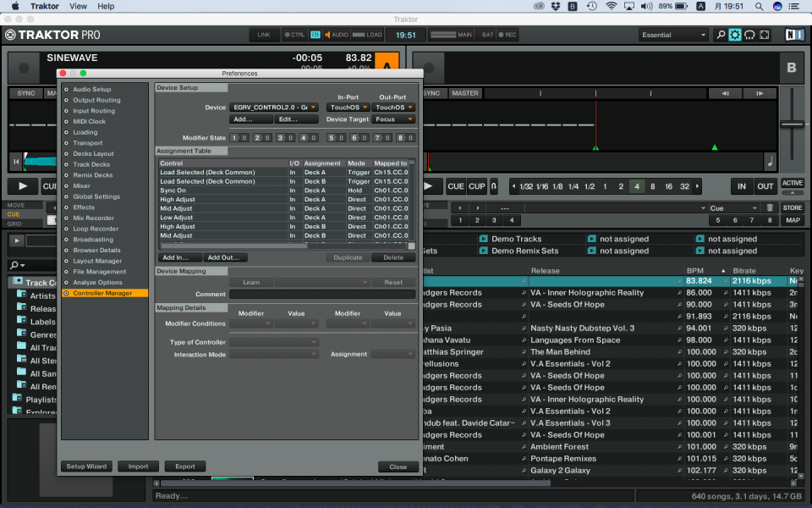The width and height of the screenshot is (812, 508).
Task: Click the Setup Wizard button
Action: click(x=86, y=467)
